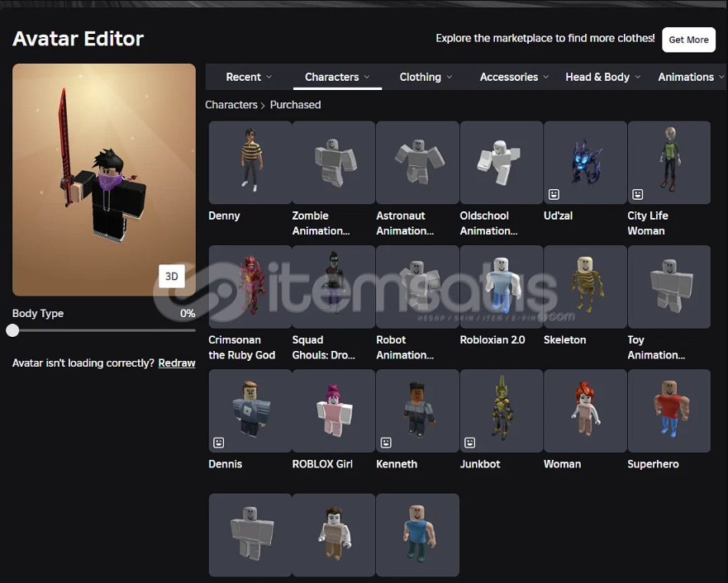This screenshot has width=728, height=583.
Task: Equip the Toy Animation bundle thumbnail
Action: tap(669, 287)
